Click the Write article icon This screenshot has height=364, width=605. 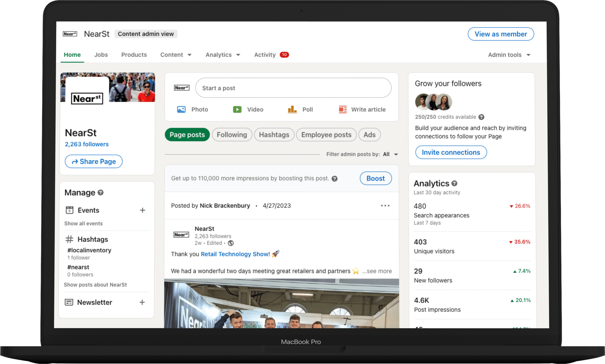point(343,110)
